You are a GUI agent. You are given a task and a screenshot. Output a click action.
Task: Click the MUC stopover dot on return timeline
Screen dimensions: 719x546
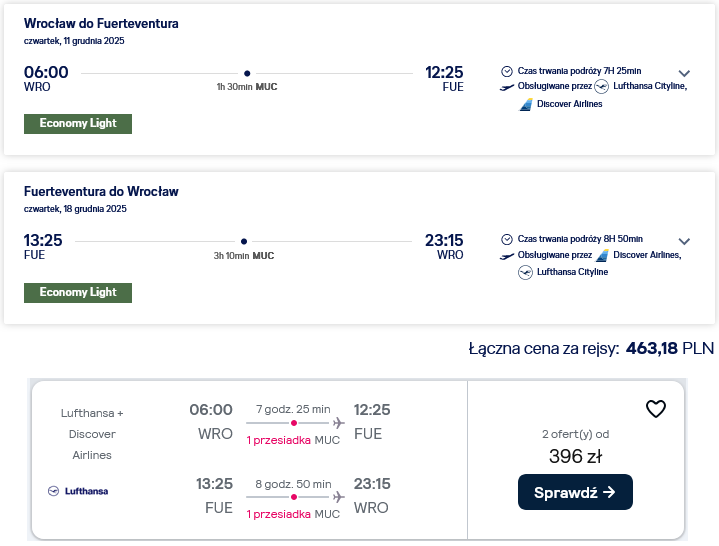244,241
